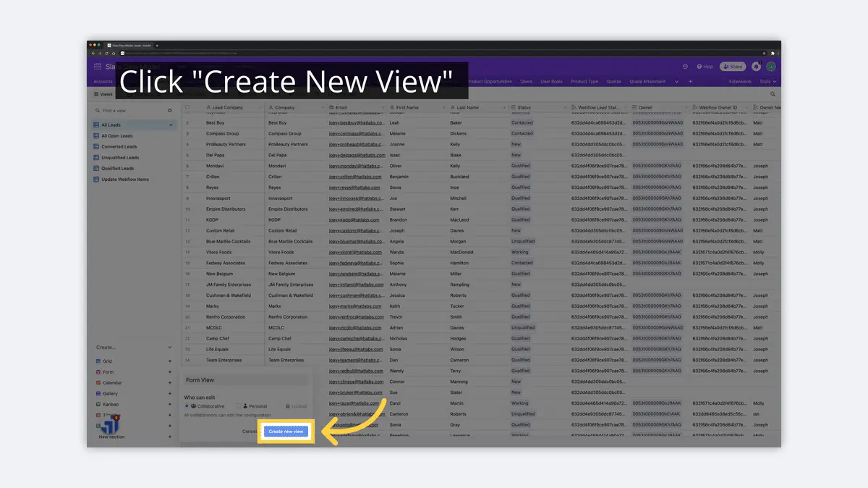This screenshot has width=868, height=488.
Task: Open base history clock icon
Action: pyautogui.click(x=685, y=67)
